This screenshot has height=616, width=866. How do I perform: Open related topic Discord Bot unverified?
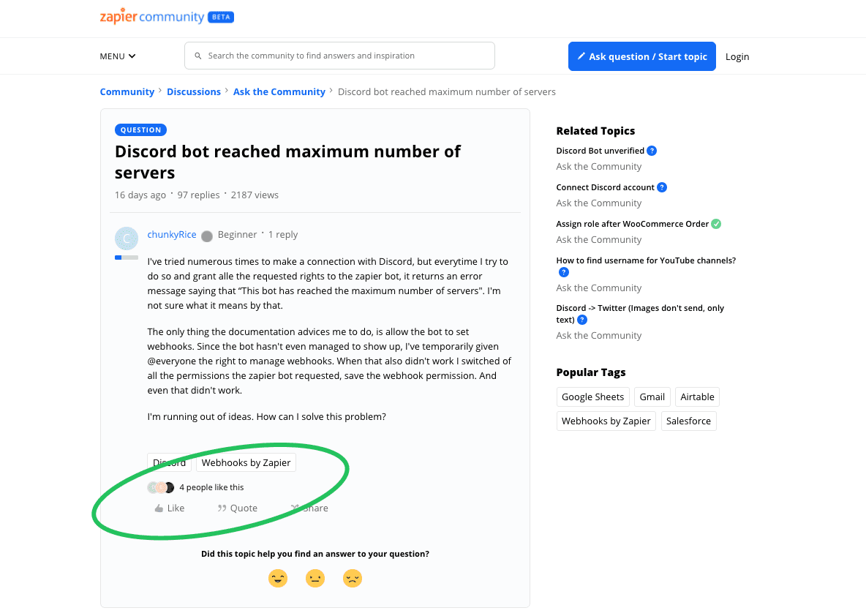point(600,151)
